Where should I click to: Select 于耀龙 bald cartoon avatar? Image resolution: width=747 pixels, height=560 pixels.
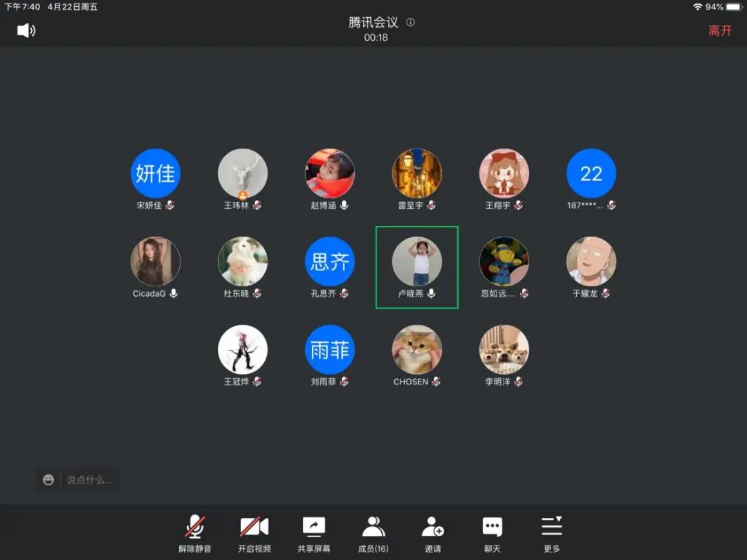pyautogui.click(x=591, y=261)
